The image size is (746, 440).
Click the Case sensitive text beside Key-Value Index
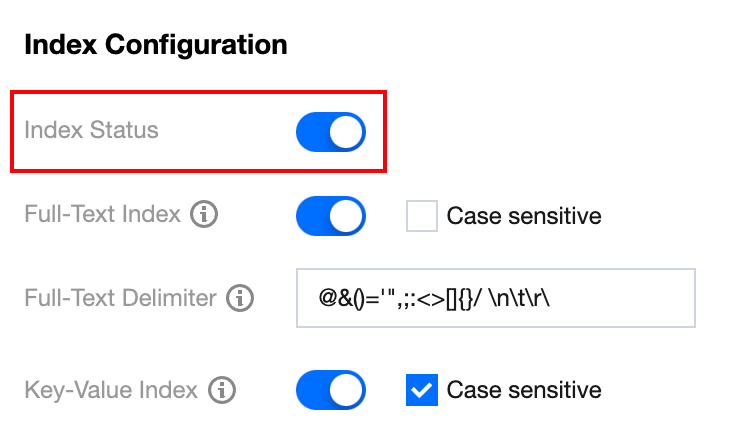click(x=524, y=390)
